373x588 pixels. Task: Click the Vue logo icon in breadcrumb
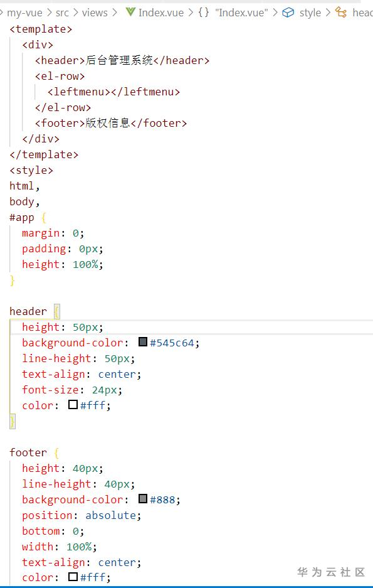[130, 12]
